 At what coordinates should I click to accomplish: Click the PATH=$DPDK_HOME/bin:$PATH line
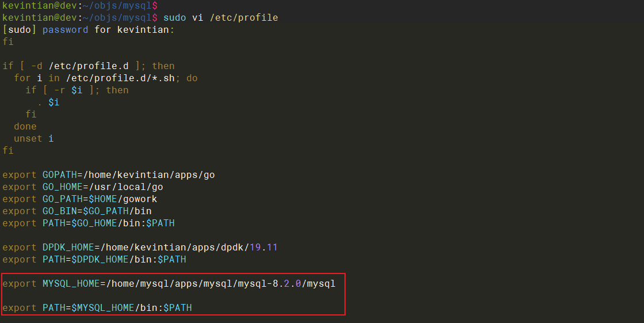point(94,260)
